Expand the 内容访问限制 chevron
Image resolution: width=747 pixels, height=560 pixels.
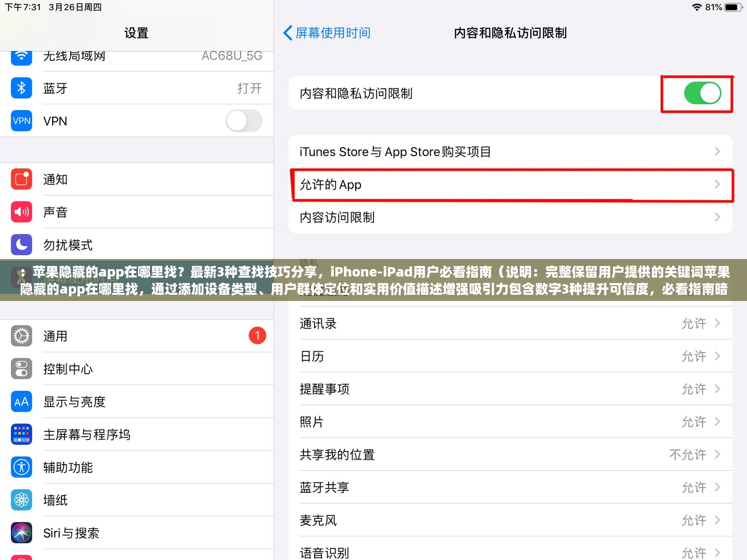point(717,217)
